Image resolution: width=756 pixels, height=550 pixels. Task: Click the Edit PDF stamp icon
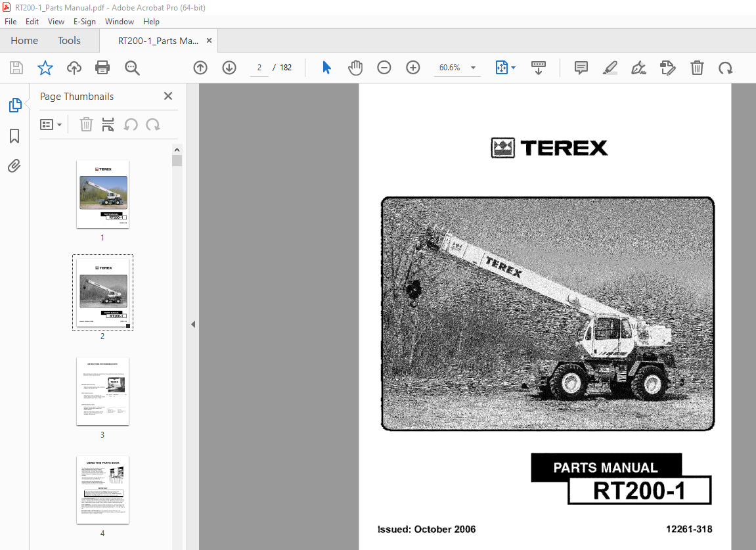pos(668,68)
